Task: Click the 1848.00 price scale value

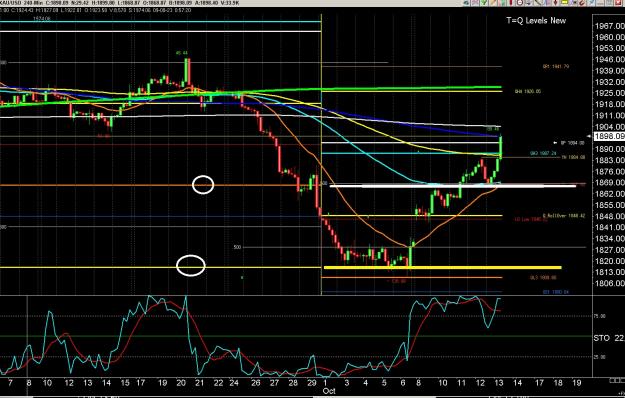Action: 609,216
